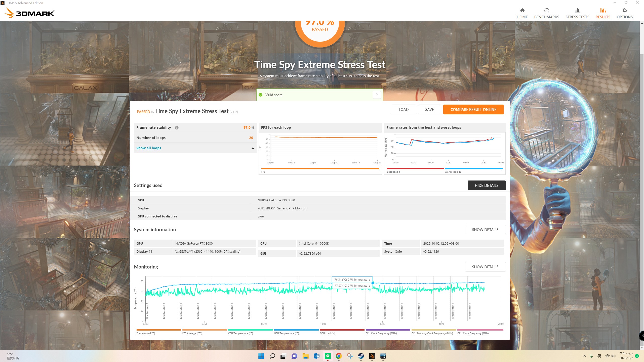This screenshot has height=362, width=644.
Task: Select the RESULTS tab
Action: [x=603, y=13]
